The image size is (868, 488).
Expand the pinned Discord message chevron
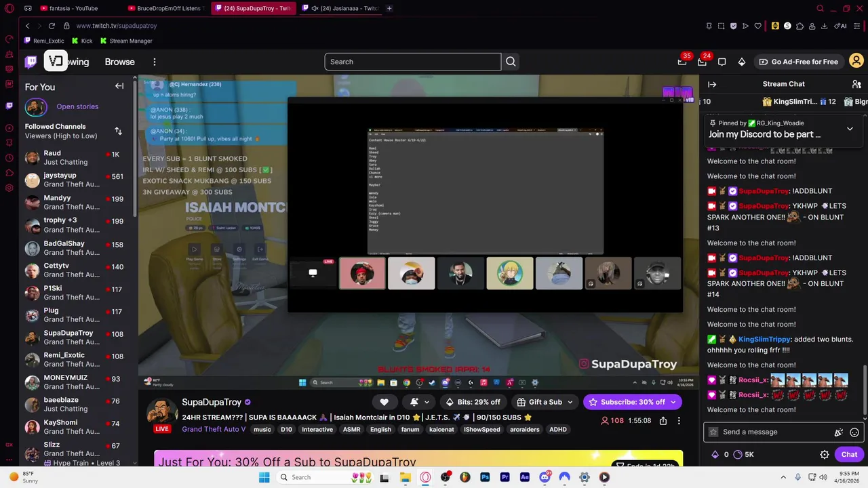click(x=850, y=129)
